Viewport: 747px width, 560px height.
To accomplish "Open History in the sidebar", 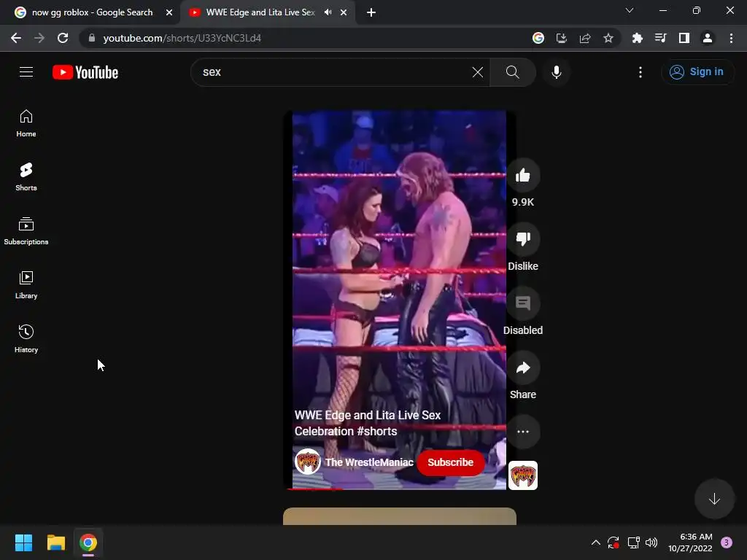I will (26, 338).
